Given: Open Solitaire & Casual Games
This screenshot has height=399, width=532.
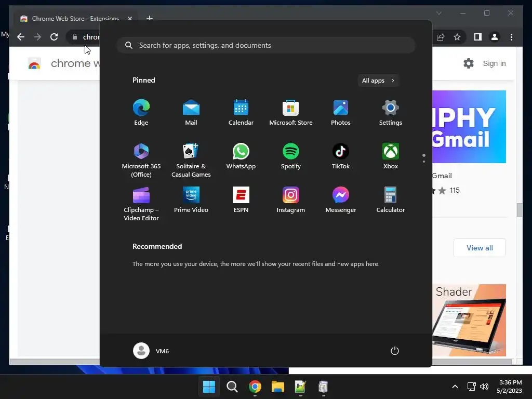Looking at the screenshot, I should coord(191,160).
